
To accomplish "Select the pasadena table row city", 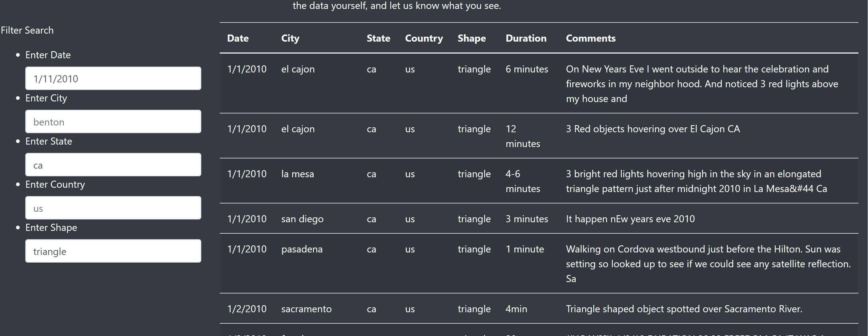I will click(302, 249).
